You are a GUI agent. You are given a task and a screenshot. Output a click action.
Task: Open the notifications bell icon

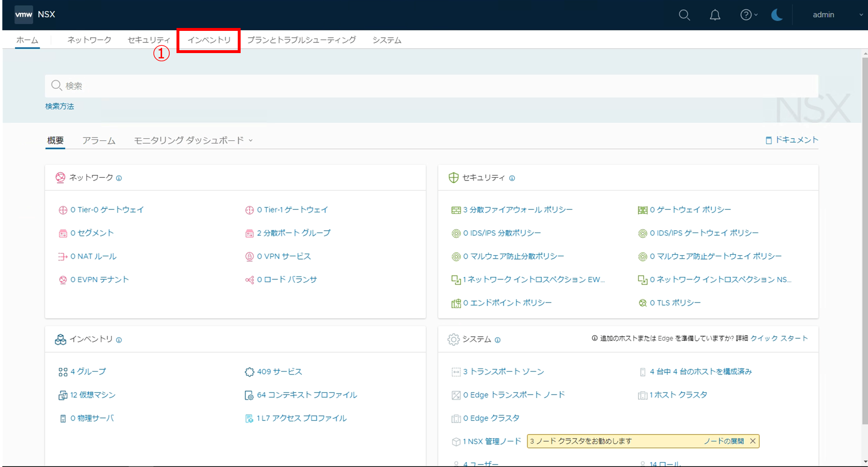pos(715,15)
